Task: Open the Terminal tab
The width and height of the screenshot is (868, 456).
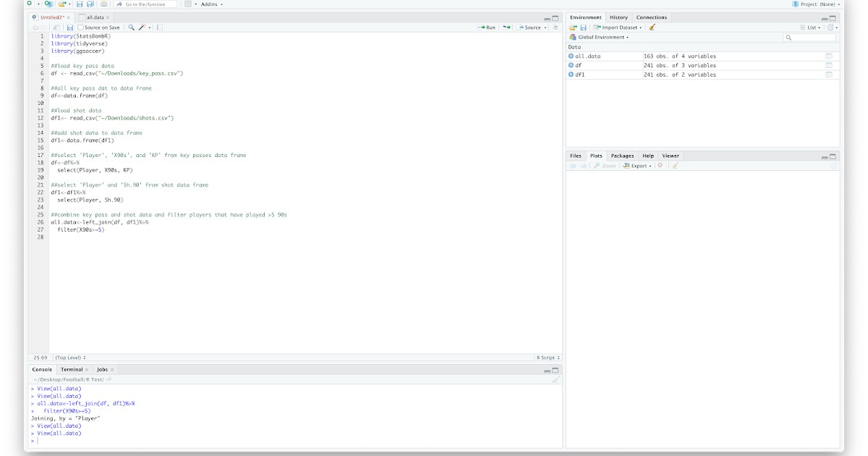Action: point(73,369)
